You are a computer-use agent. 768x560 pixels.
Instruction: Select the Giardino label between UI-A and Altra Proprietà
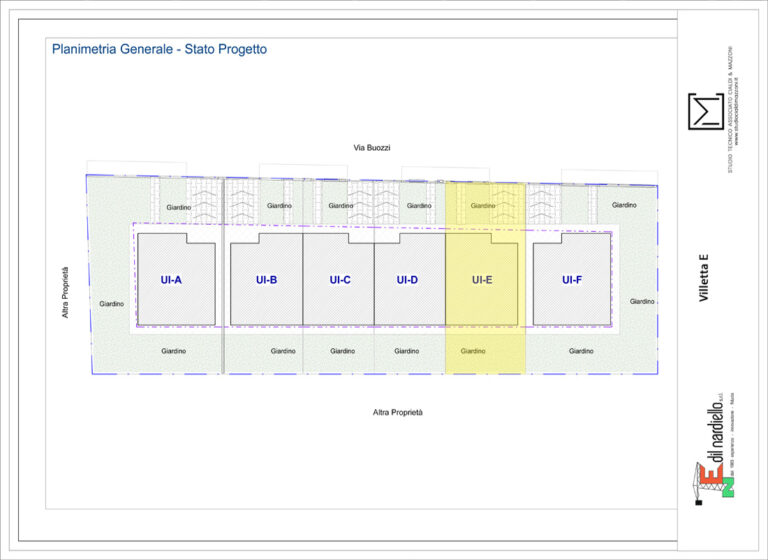point(112,304)
